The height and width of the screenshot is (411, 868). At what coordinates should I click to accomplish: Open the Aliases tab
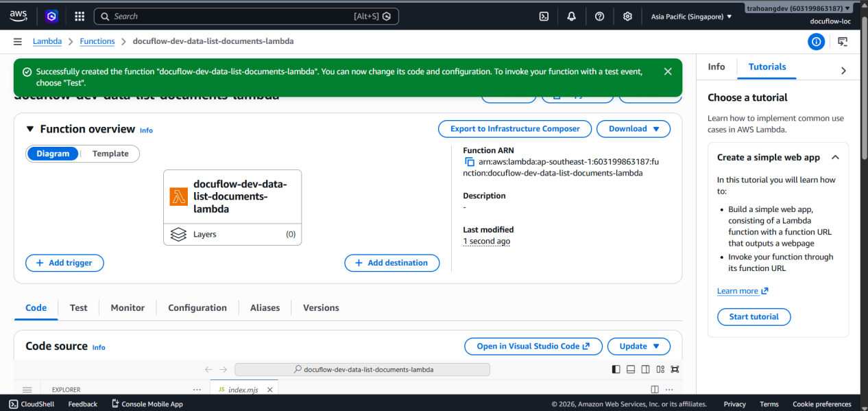coord(265,308)
